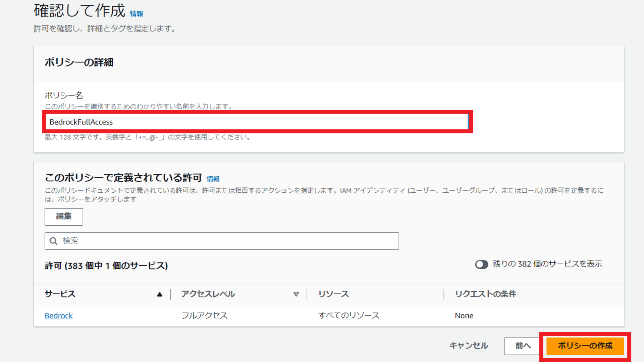
Task: Click the リクエストの条件 column header
Action: 486,294
